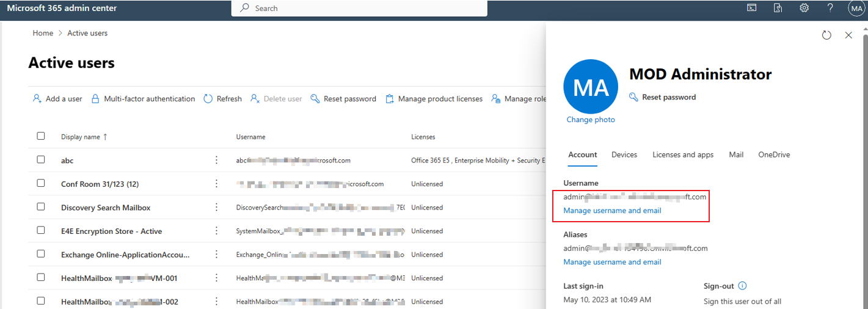Click Unlicensed cell for Conf Room 31/123
Screen dimensions: 868x309
427,184
